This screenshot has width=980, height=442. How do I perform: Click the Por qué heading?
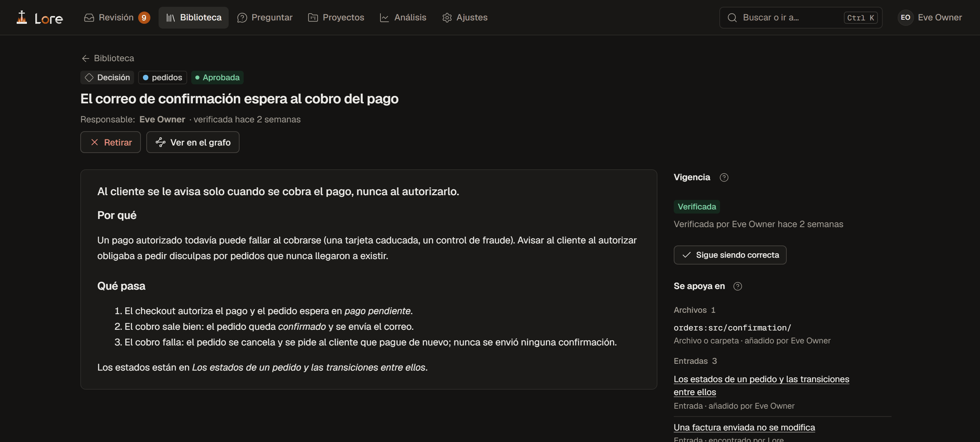pos(117,215)
